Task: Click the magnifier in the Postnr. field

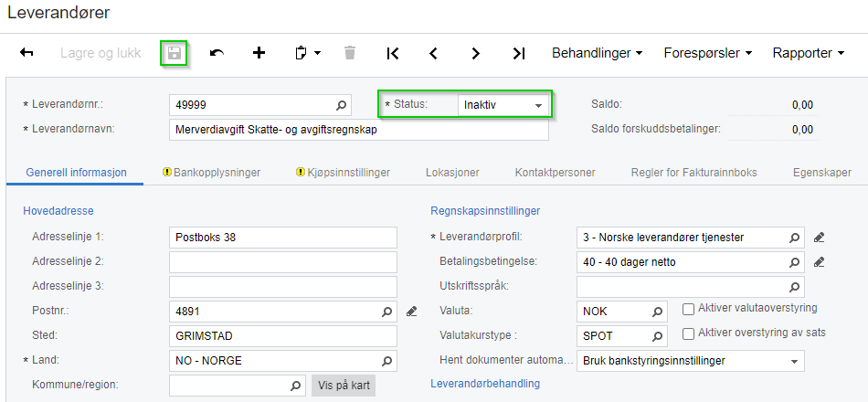Action: [387, 312]
